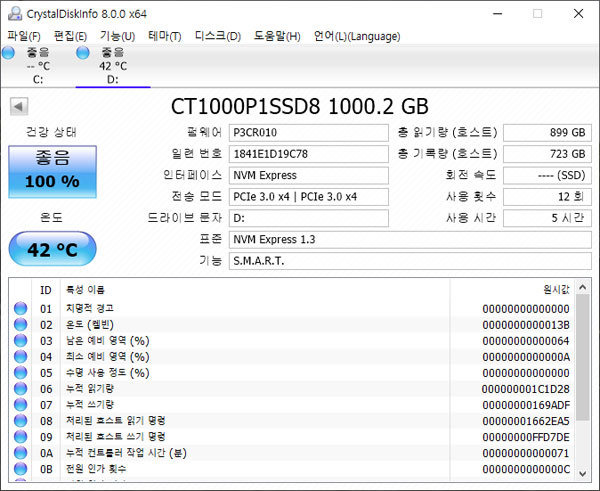
Task: Open the 편집(E) menu
Action: tap(70, 36)
